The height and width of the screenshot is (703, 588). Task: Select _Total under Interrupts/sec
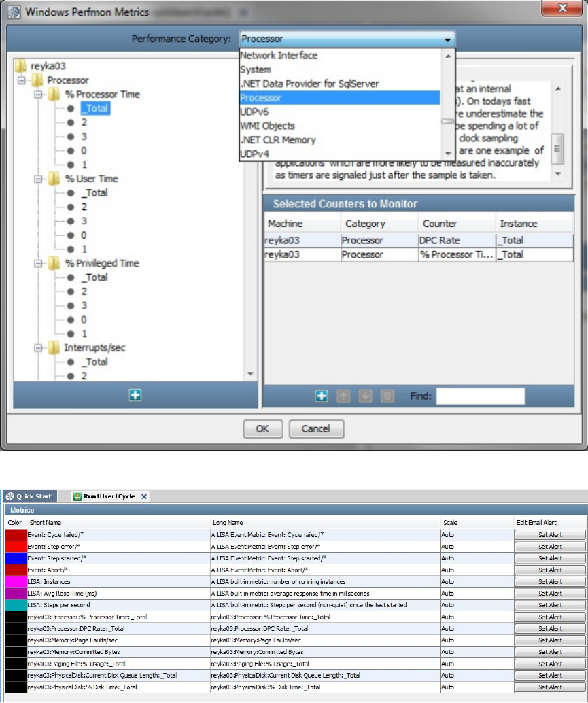coord(95,362)
